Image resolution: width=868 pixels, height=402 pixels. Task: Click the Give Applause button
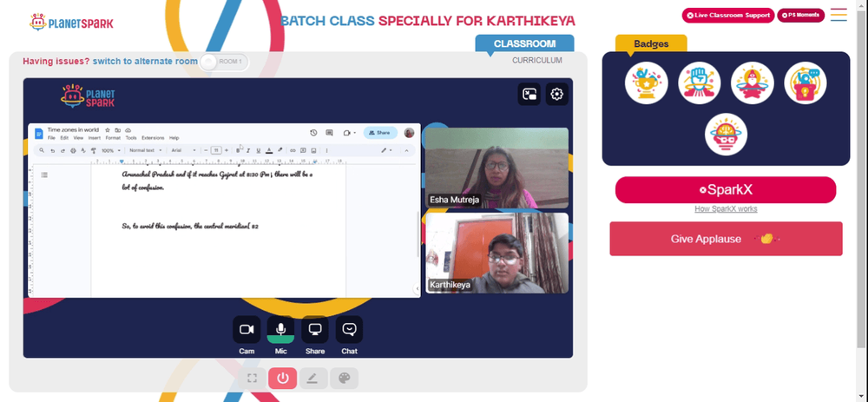click(x=727, y=239)
